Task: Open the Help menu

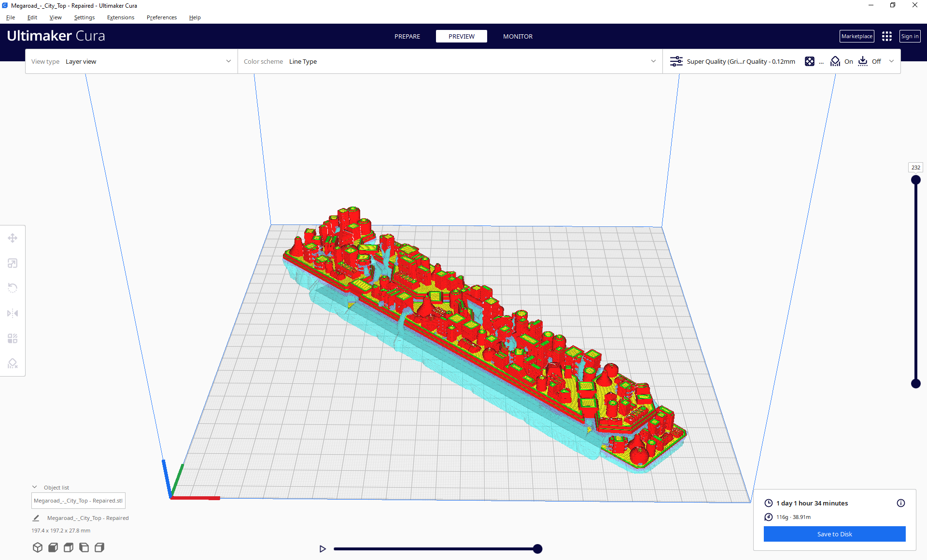Action: pos(195,17)
